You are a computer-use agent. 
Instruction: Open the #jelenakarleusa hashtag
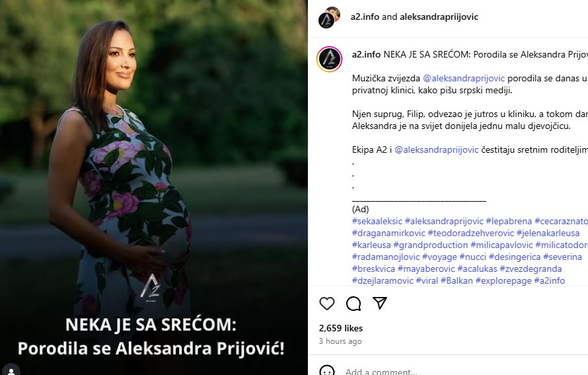tap(548, 233)
